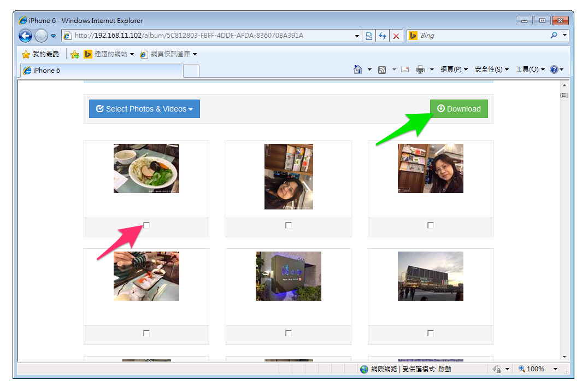
Task: Check the box under the building at dusk photo
Action: click(x=431, y=333)
